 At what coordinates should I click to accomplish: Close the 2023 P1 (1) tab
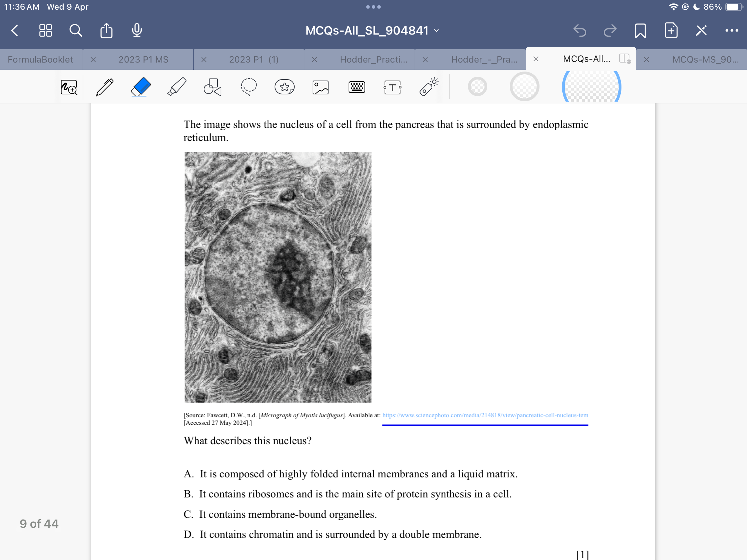204,59
